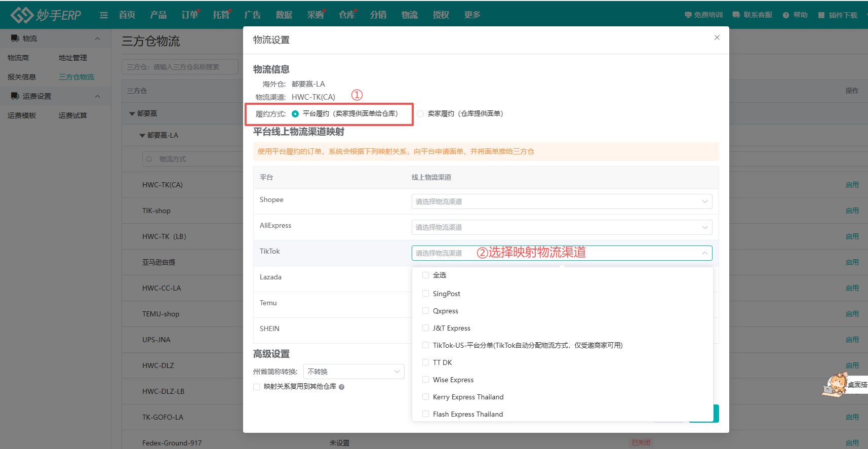This screenshot has height=449, width=868.
Task: Select 卖家履约（仓库提供面单）radio option
Action: (420, 114)
